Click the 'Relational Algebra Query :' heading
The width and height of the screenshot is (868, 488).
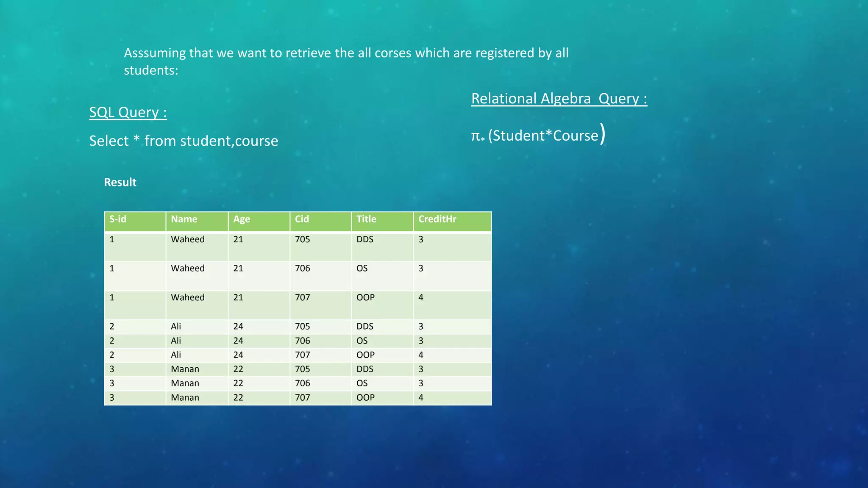559,99
